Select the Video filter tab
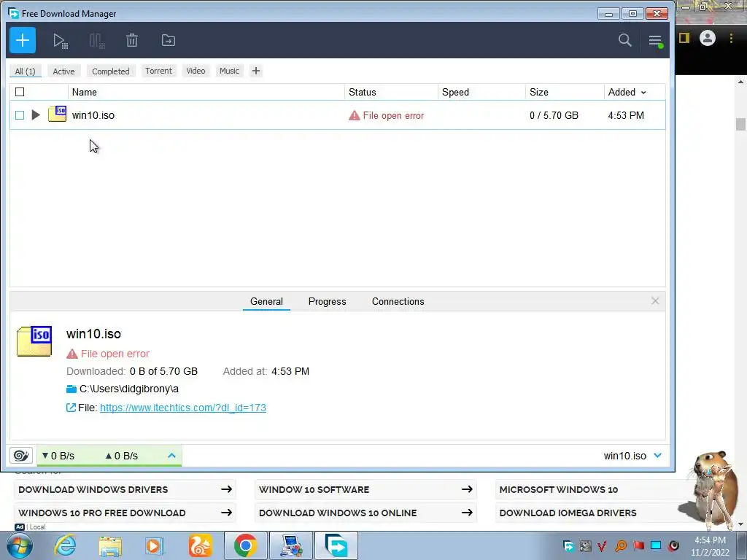 [x=196, y=71]
